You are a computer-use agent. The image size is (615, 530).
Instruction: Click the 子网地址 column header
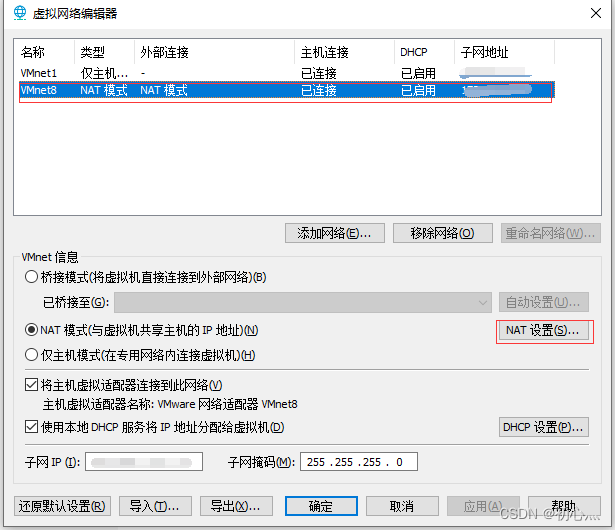pos(505,52)
